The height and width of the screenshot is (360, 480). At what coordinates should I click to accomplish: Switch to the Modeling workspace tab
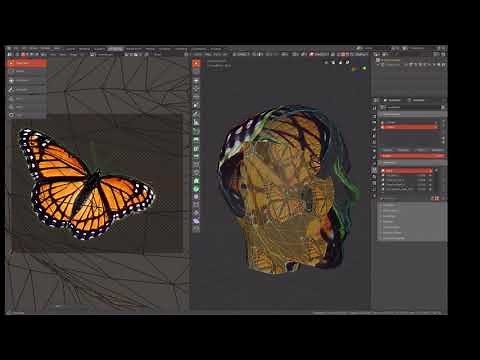coord(84,49)
